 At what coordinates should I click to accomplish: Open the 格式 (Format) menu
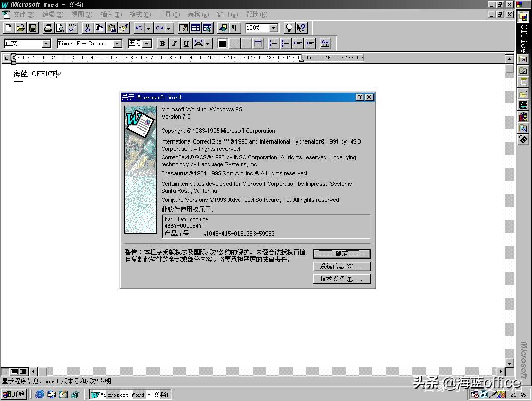(140, 15)
